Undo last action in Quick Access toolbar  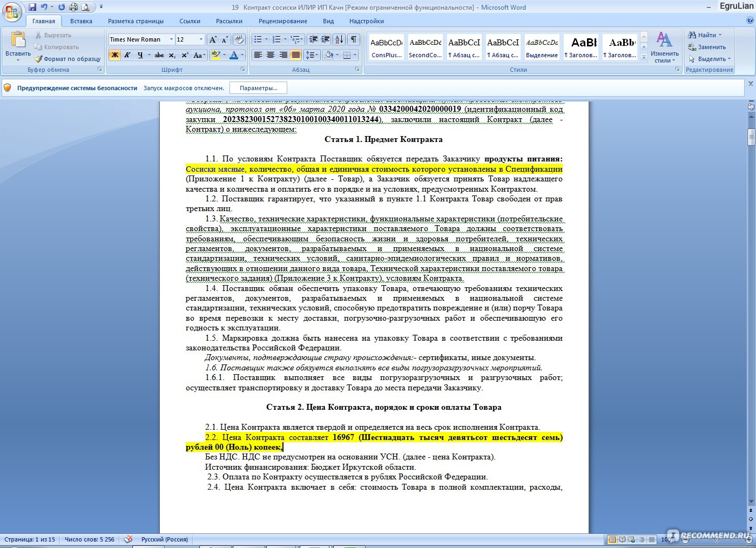click(x=44, y=7)
